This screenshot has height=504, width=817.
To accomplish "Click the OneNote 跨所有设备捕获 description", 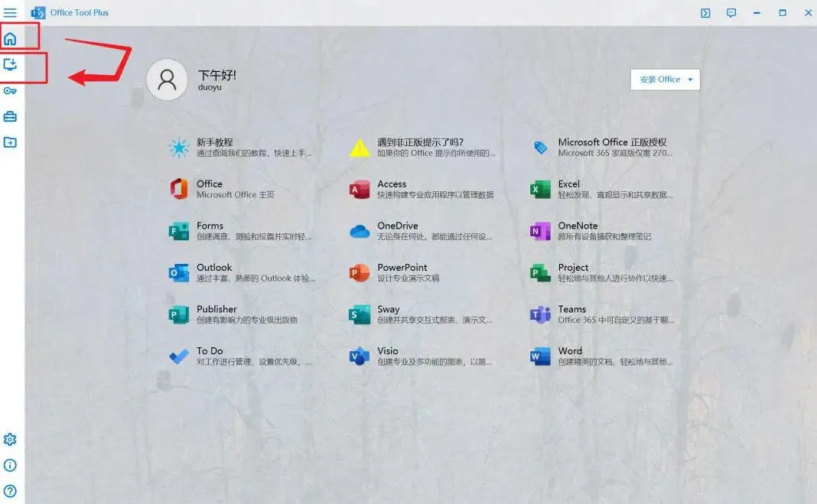I will [x=604, y=237].
